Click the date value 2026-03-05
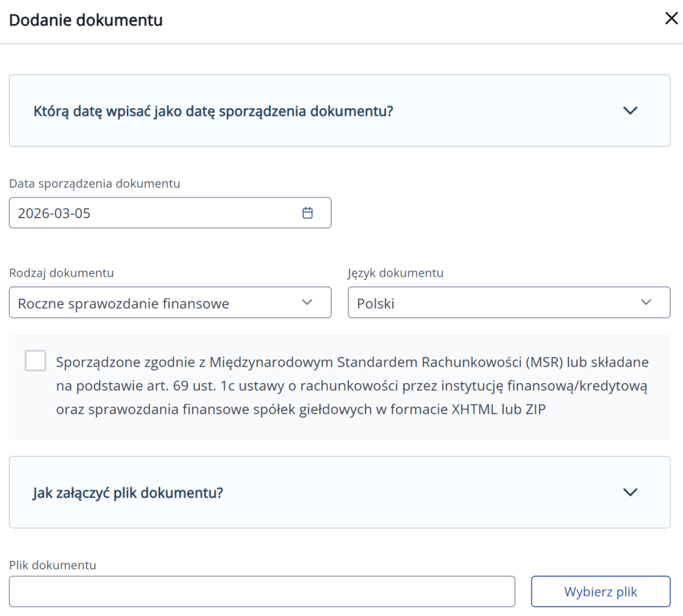The image size is (683, 616). coord(55,214)
